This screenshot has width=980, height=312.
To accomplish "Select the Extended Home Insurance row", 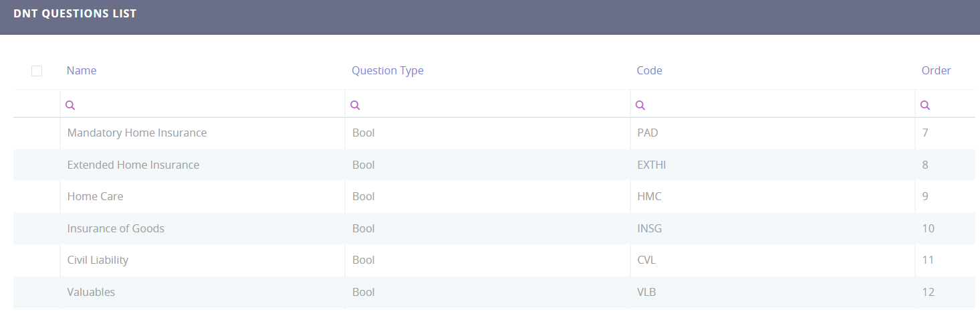I will (x=133, y=165).
